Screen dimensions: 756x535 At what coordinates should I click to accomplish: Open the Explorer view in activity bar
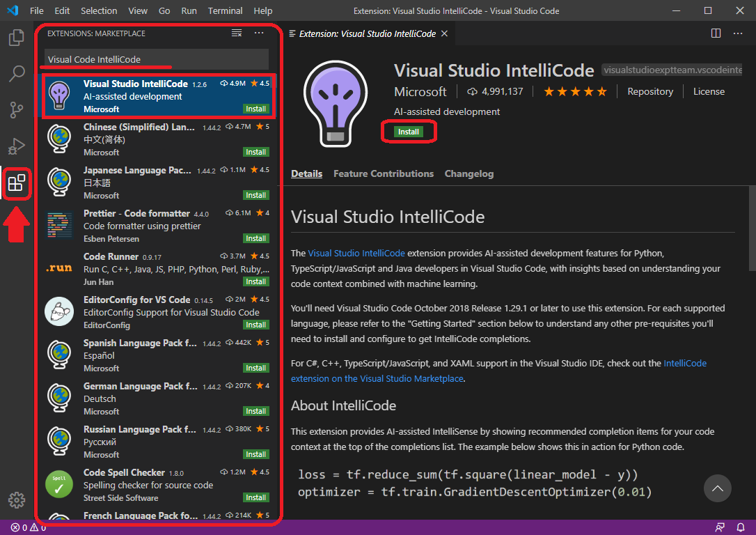17,38
